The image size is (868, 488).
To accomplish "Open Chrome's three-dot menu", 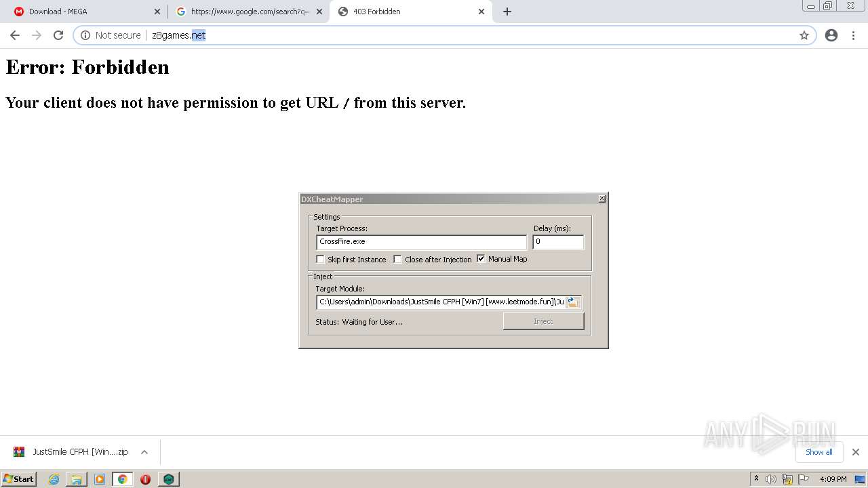I will coord(853,35).
